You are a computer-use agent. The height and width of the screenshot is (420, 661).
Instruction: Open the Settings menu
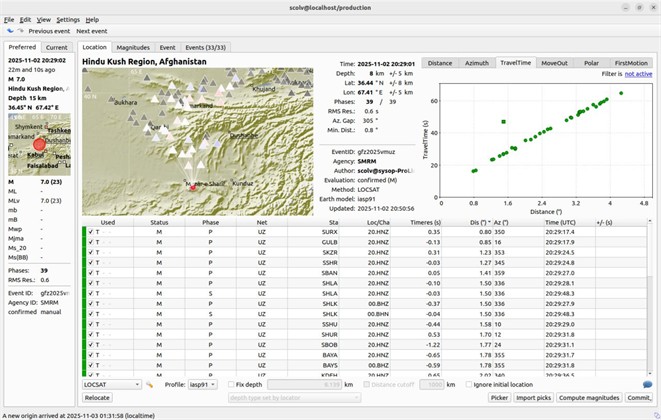coord(68,20)
